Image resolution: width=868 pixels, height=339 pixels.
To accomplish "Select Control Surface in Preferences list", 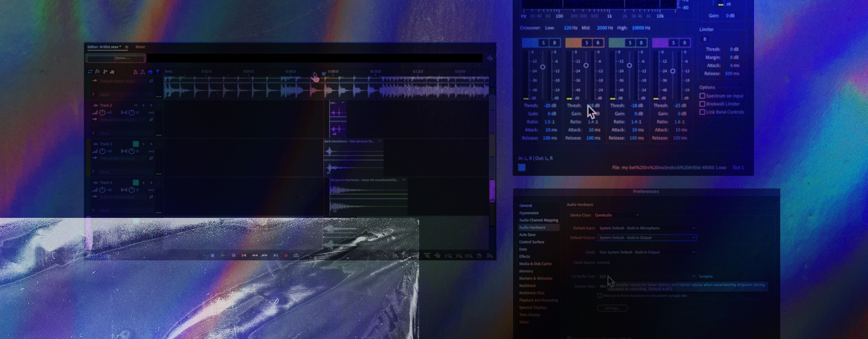I will [532, 242].
